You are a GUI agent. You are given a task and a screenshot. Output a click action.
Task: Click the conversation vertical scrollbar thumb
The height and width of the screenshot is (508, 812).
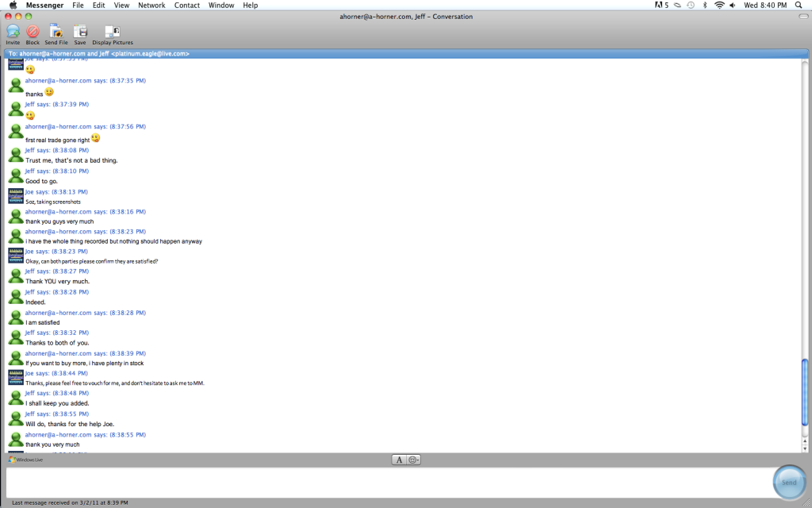click(x=805, y=392)
